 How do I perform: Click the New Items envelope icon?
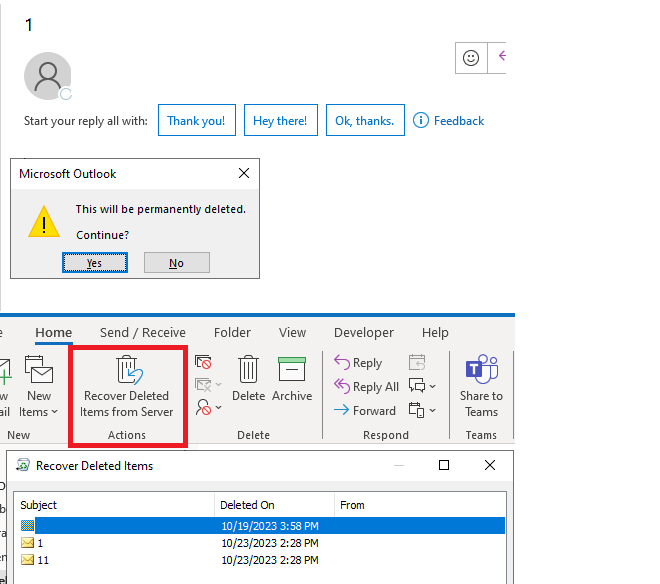tap(39, 369)
